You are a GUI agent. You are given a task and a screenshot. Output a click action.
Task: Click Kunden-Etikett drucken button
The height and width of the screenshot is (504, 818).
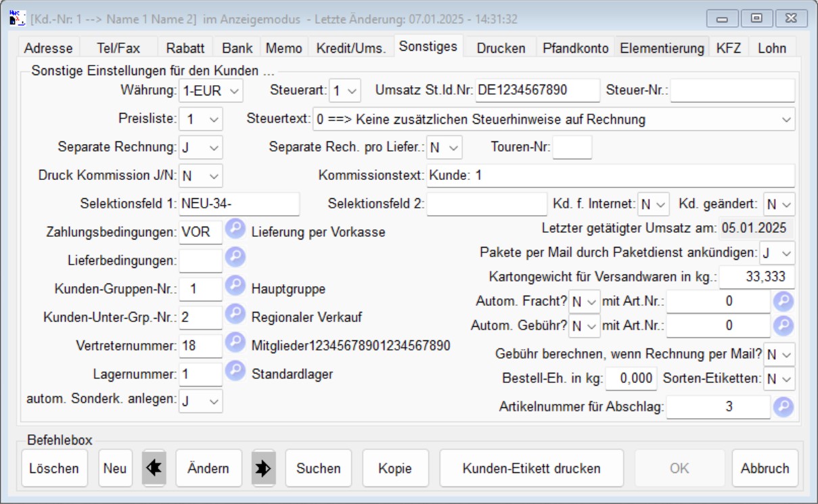point(531,469)
